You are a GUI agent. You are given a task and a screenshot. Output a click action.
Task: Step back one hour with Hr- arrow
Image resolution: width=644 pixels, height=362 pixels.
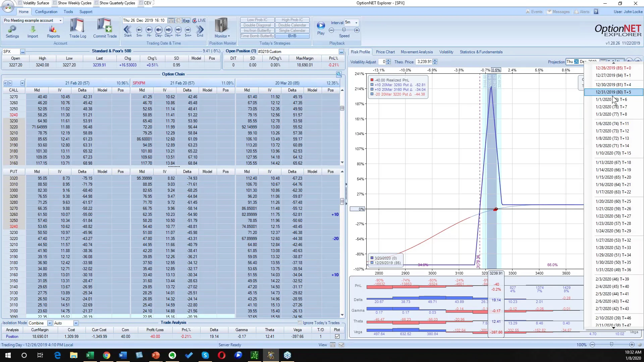pyautogui.click(x=149, y=30)
